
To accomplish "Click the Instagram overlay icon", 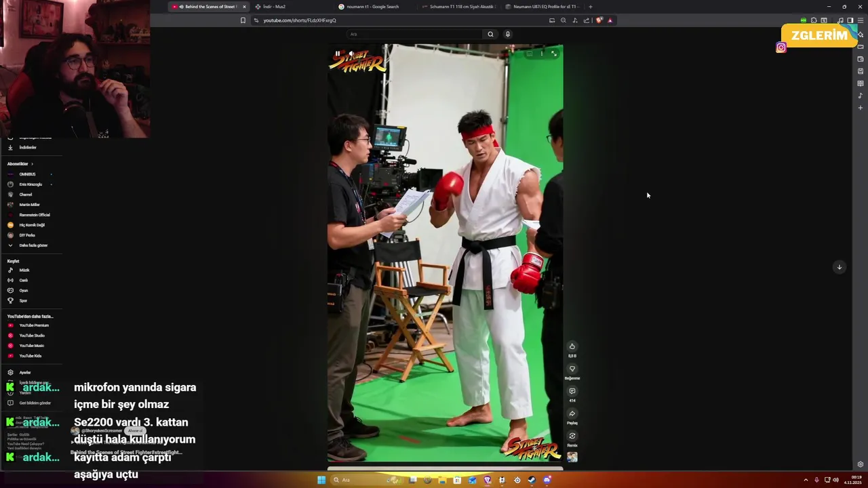I will (781, 47).
